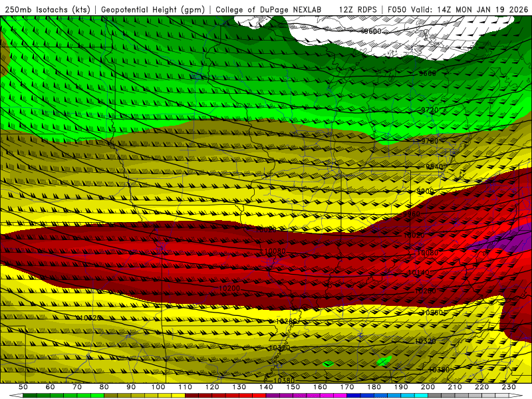Select the dark blue swatch under 170
This screenshot has height=399, width=532.
pyautogui.click(x=354, y=396)
